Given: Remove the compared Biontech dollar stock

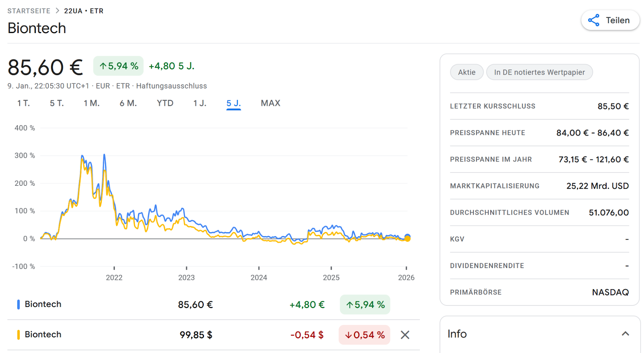Looking at the screenshot, I should pyautogui.click(x=405, y=335).
